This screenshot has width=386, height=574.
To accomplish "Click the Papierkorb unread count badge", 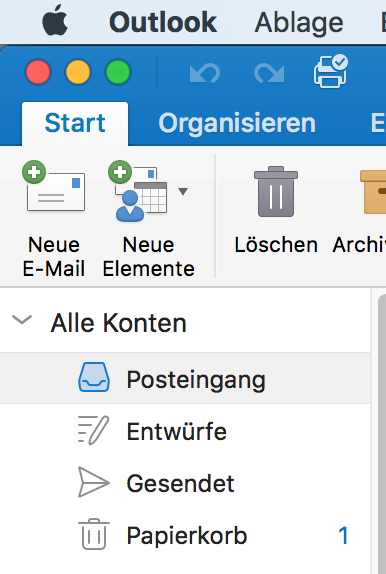I will point(343,536).
